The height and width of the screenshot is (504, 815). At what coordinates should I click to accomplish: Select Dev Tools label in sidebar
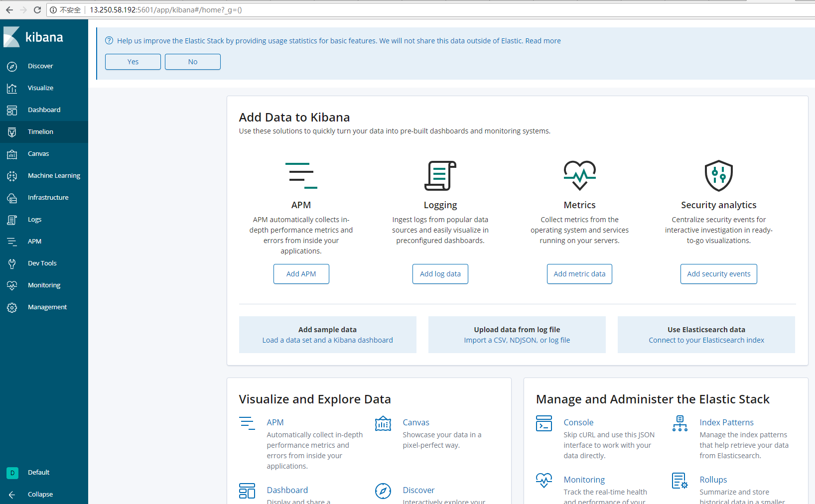(x=42, y=263)
